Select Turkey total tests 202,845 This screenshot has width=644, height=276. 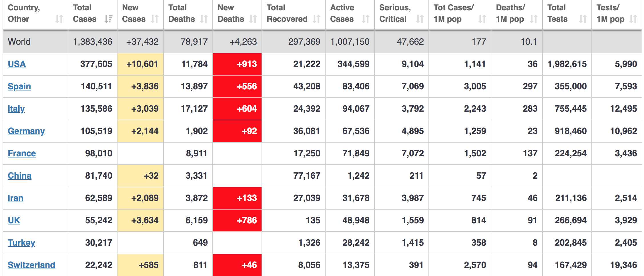coord(571,243)
